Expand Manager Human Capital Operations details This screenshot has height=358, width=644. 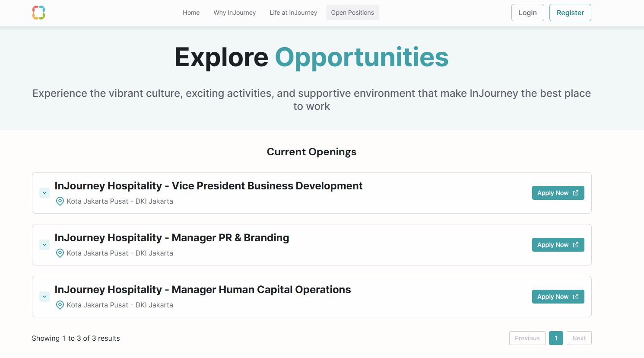(x=44, y=297)
